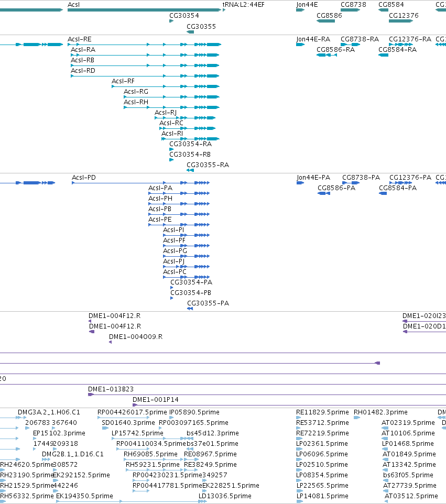Select the Jon44E-RA transcript
Viewport: 446px width, 504px height.
(x=300, y=45)
